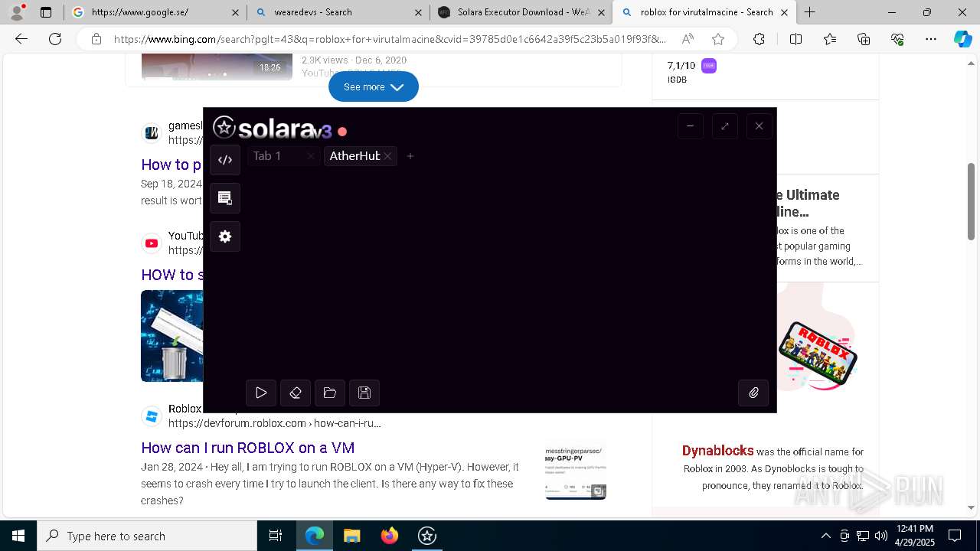Open the Roblox phone image in sidebar
The width and height of the screenshot is (980, 551).
817,354
